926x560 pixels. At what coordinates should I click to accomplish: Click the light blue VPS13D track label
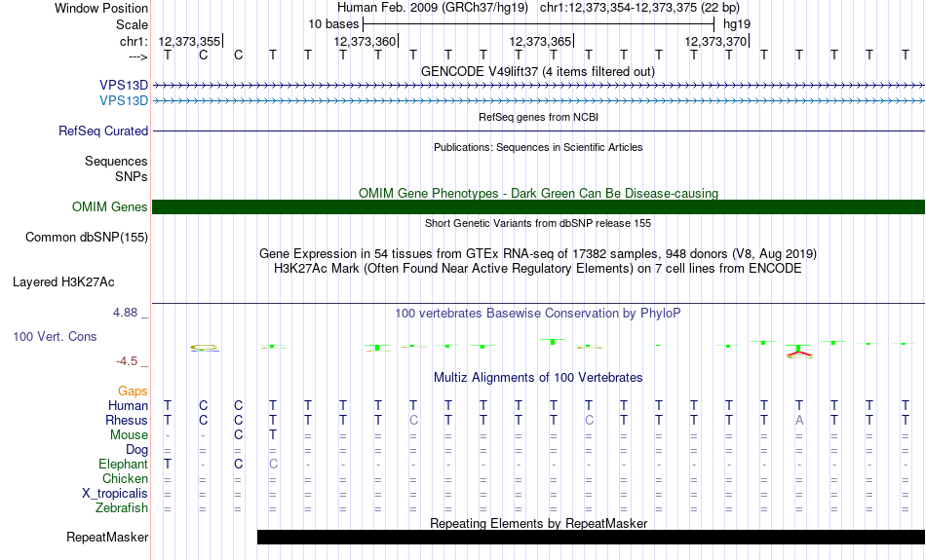click(x=124, y=101)
